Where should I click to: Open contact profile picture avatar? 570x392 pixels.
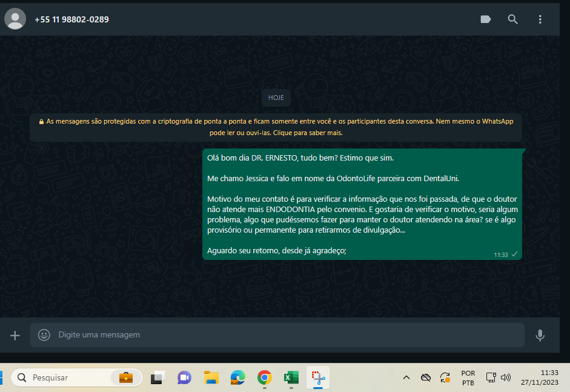15,19
